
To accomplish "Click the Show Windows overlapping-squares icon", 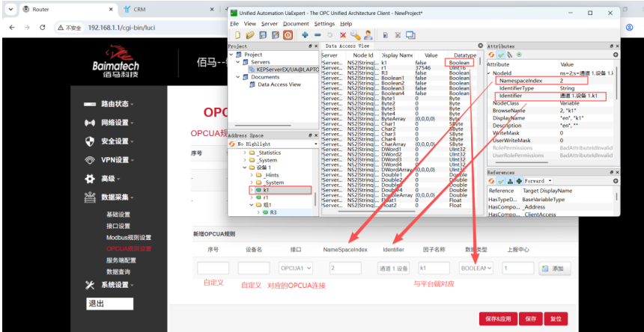I will (x=410, y=35).
